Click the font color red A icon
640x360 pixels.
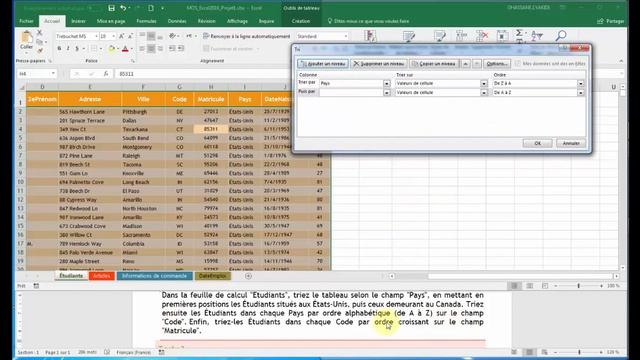point(125,49)
